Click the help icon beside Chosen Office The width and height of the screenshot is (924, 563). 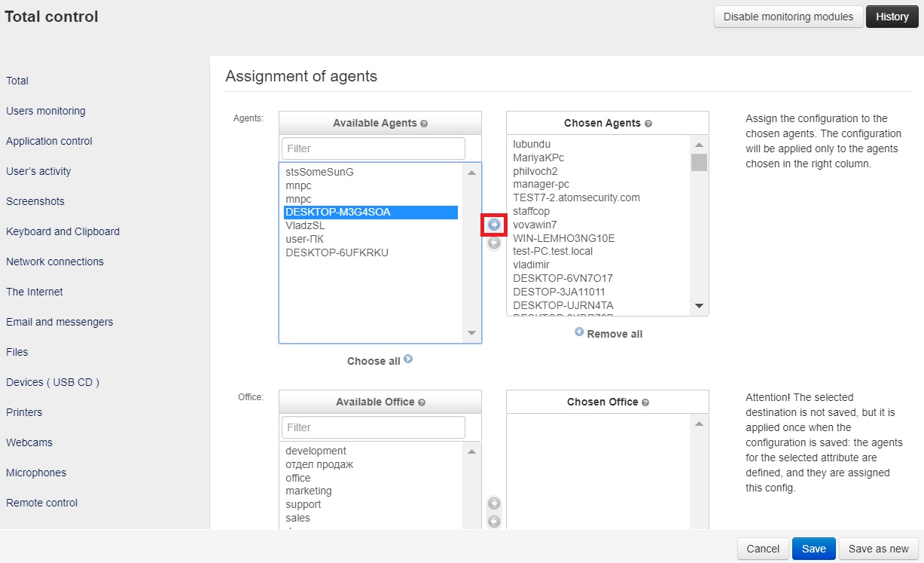(x=645, y=402)
